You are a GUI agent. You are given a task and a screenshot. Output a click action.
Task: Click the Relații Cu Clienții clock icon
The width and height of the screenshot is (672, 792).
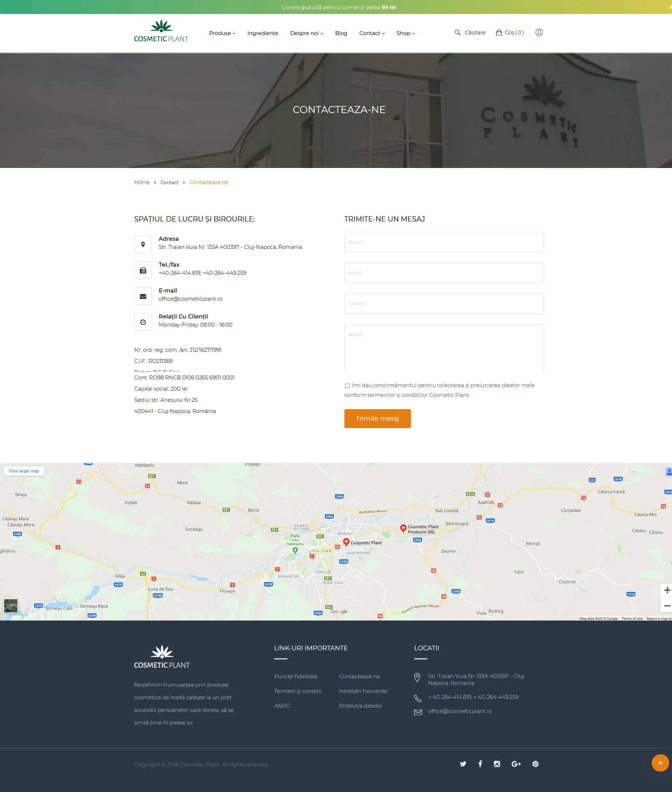(x=143, y=322)
